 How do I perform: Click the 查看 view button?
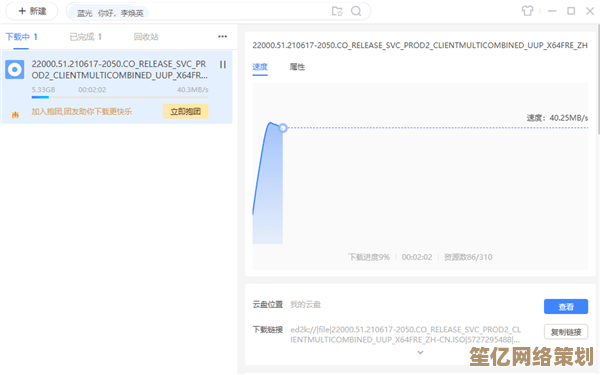click(566, 307)
